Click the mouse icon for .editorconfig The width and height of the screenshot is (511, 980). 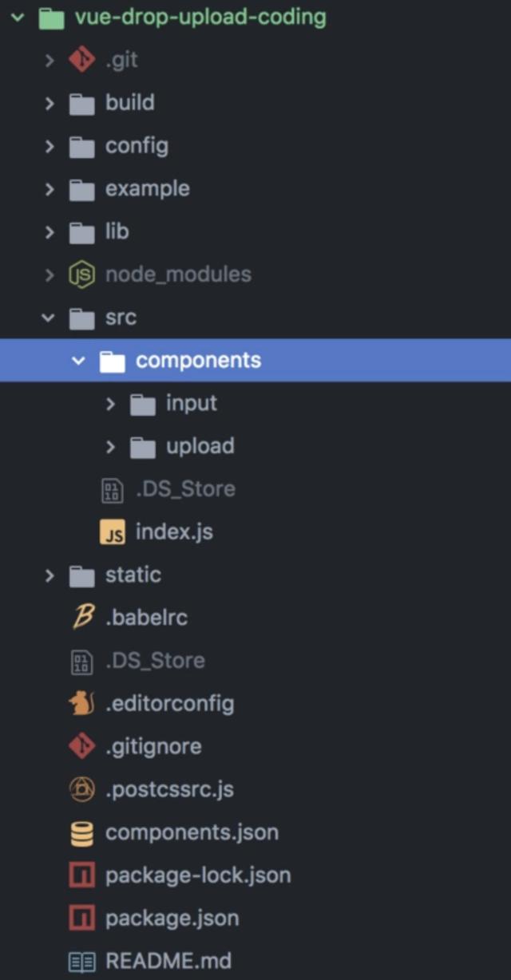click(81, 704)
